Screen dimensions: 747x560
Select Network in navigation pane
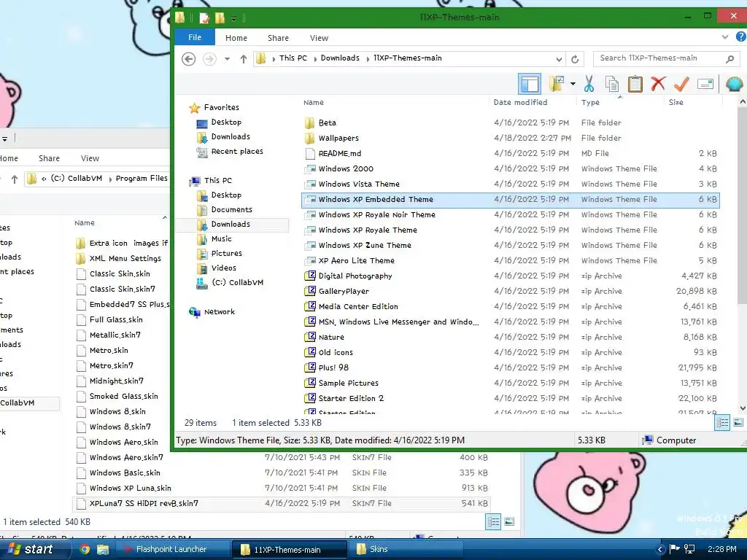219,312
